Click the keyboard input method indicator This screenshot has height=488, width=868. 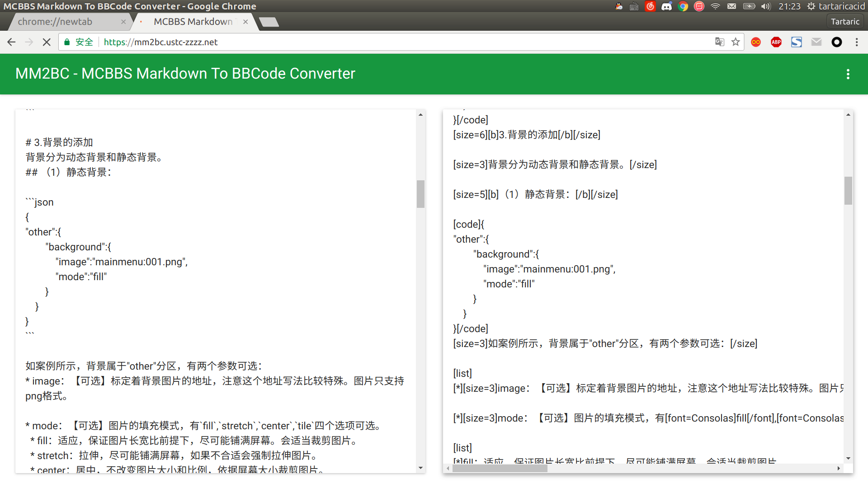tap(634, 6)
